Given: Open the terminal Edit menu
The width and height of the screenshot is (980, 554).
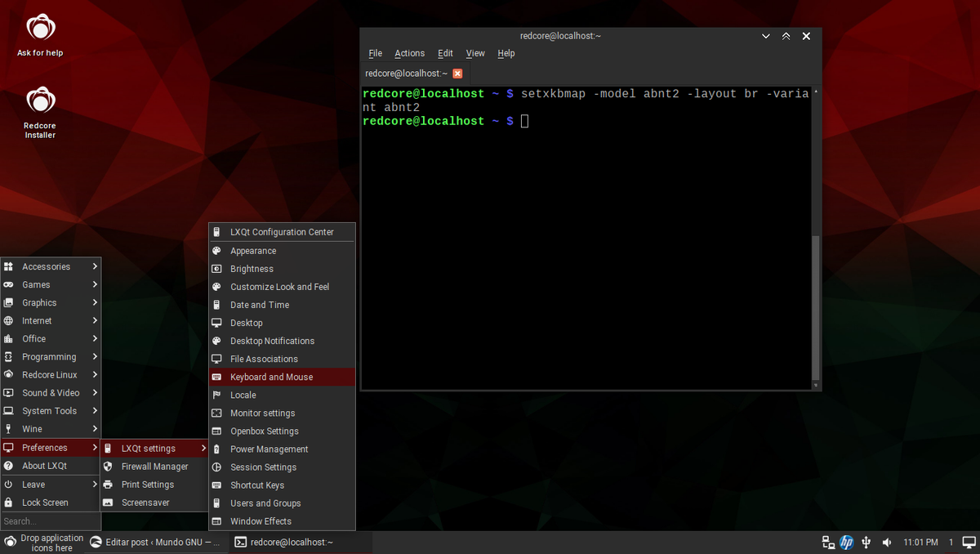Looking at the screenshot, I should click(x=445, y=53).
